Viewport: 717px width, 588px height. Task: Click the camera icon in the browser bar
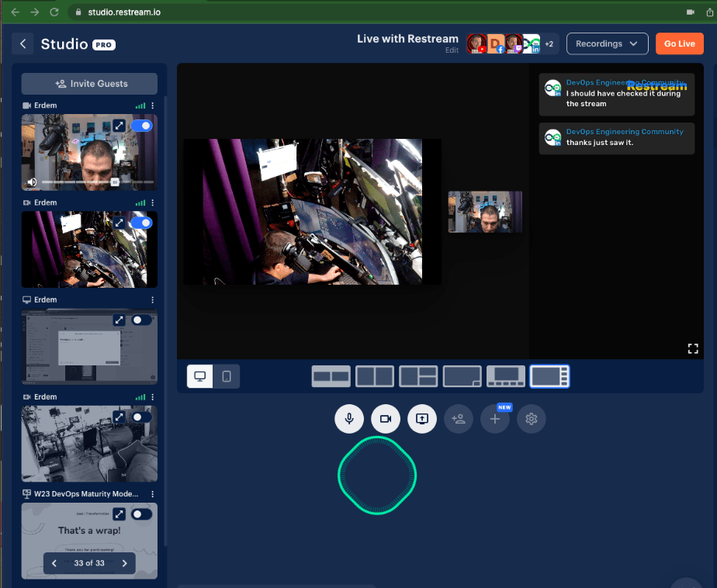(691, 12)
